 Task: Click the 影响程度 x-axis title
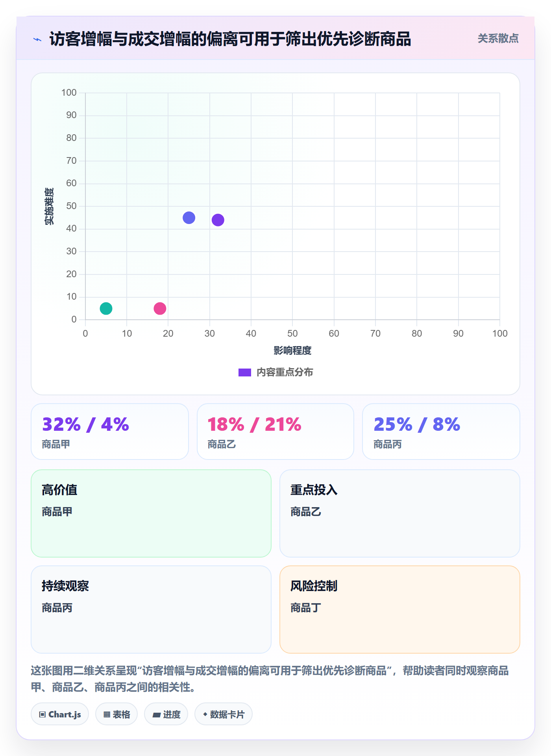292,350
